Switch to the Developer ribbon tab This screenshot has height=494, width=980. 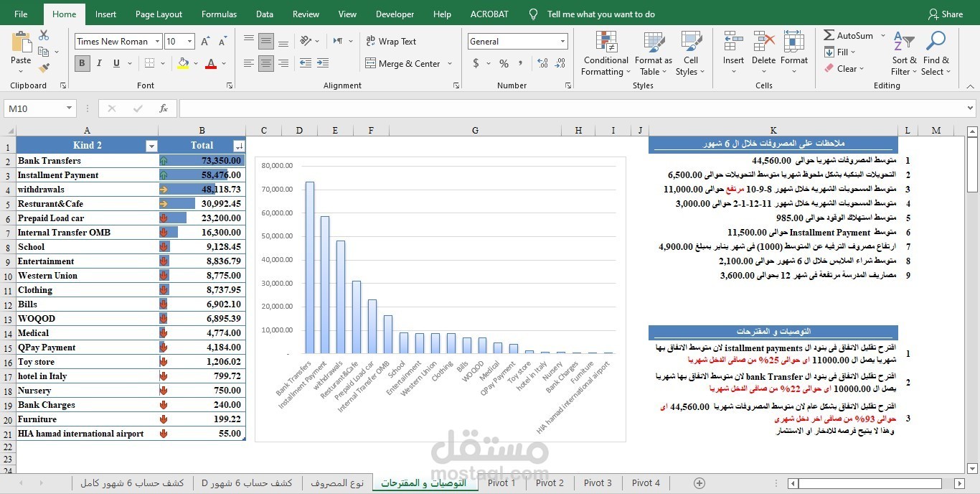coord(395,13)
